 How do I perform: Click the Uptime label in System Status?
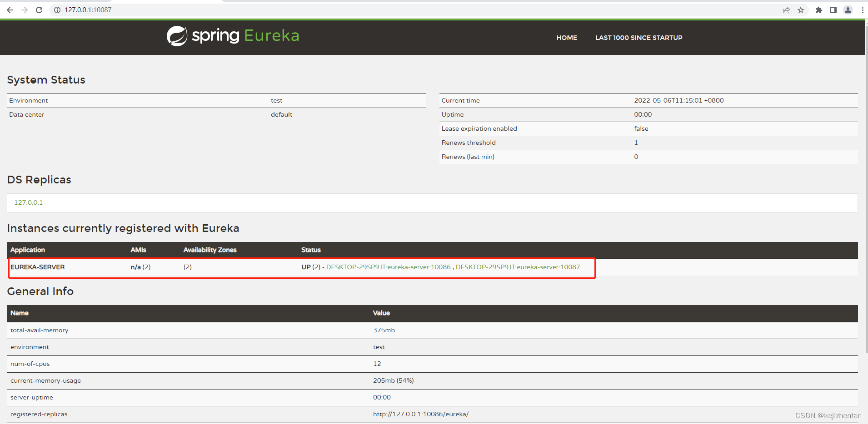[x=453, y=114]
